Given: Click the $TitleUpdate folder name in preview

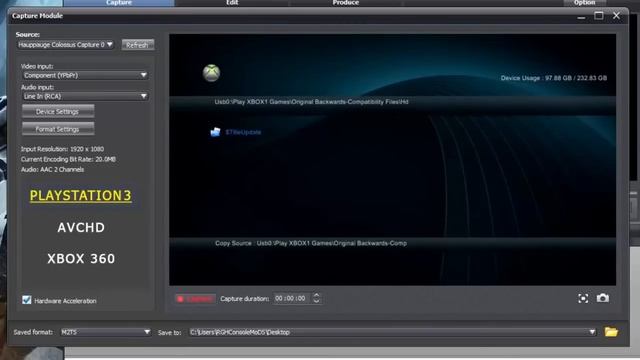Looking at the screenshot, I should click(x=243, y=132).
